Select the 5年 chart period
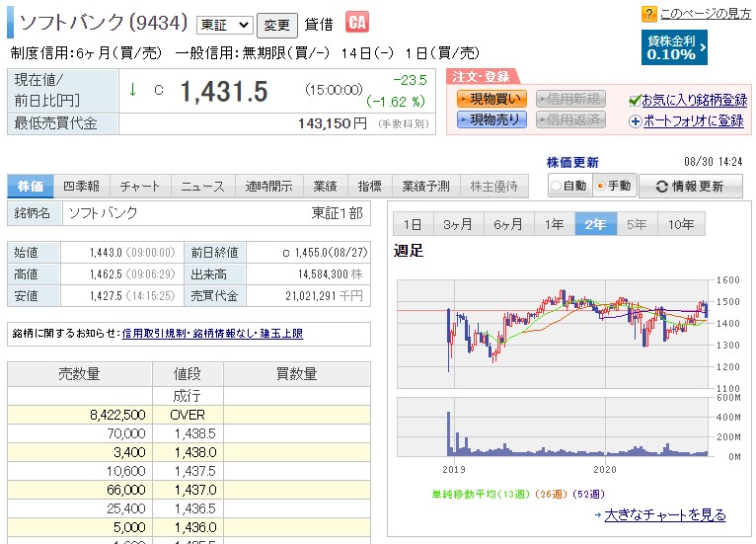Viewport: 756px width, 544px height. (x=637, y=224)
